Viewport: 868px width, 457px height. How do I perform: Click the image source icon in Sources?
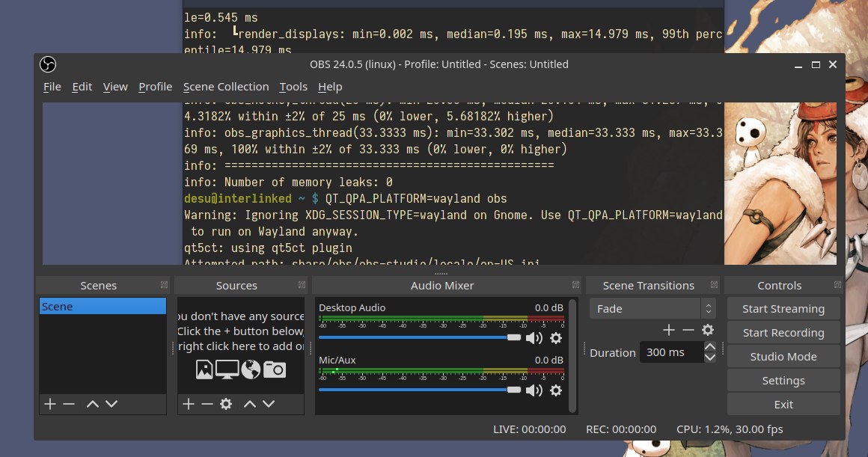point(204,369)
